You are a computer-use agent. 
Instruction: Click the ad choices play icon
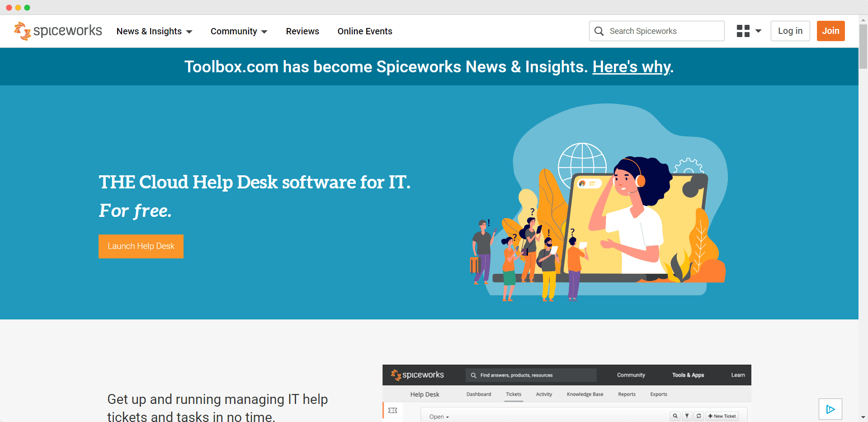(830, 409)
